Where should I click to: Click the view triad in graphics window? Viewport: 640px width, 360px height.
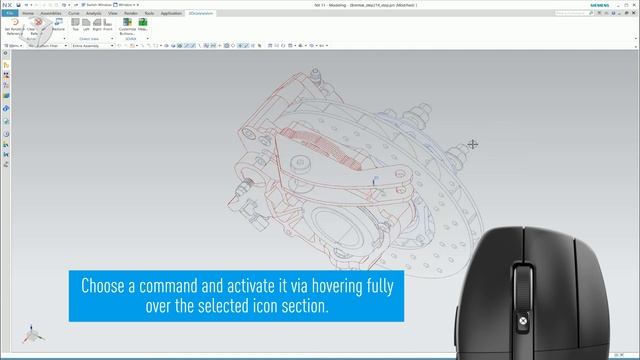pyautogui.click(x=33, y=334)
